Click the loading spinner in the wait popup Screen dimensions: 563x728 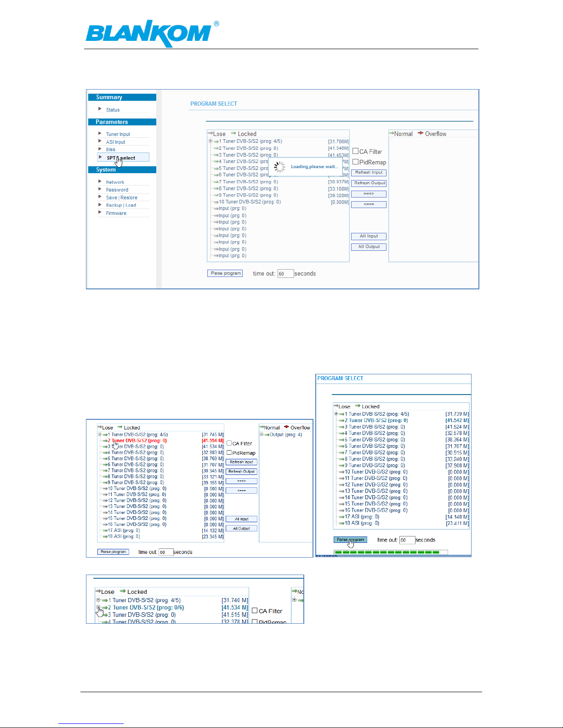pos(279,167)
